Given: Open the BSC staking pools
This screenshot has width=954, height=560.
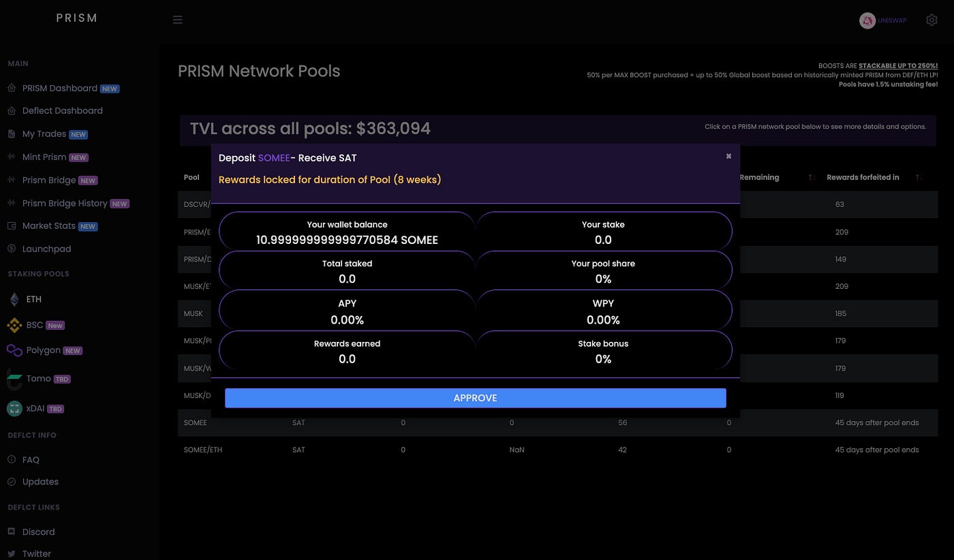Looking at the screenshot, I should [35, 326].
